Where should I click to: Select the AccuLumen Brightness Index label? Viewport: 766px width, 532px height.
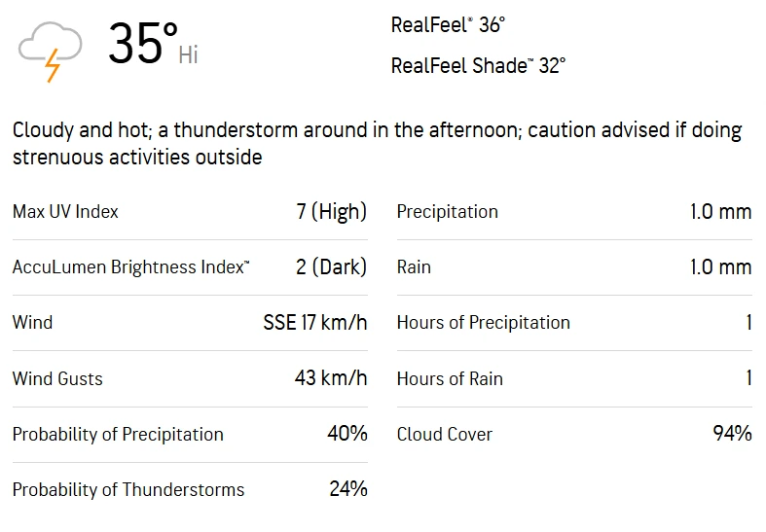coord(131,267)
